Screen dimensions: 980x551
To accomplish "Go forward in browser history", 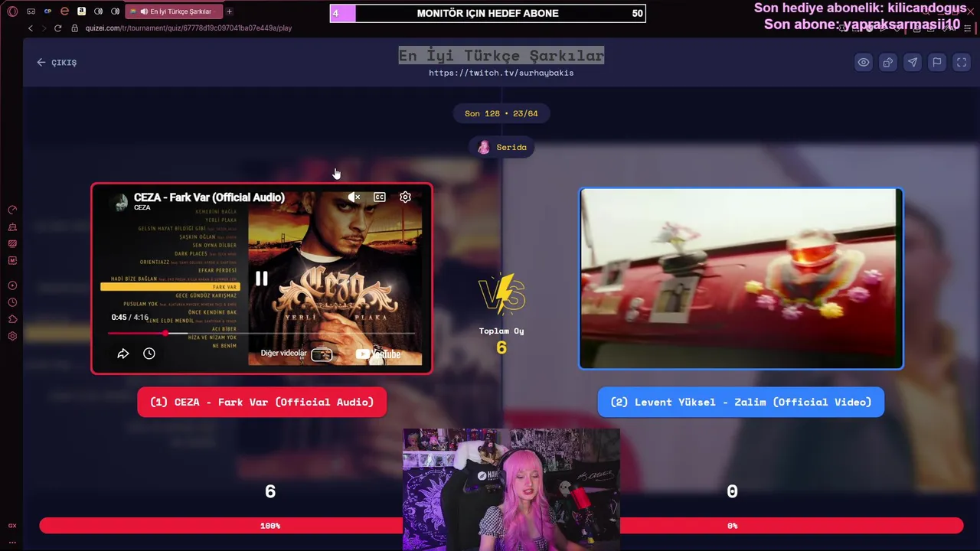I will [44, 28].
